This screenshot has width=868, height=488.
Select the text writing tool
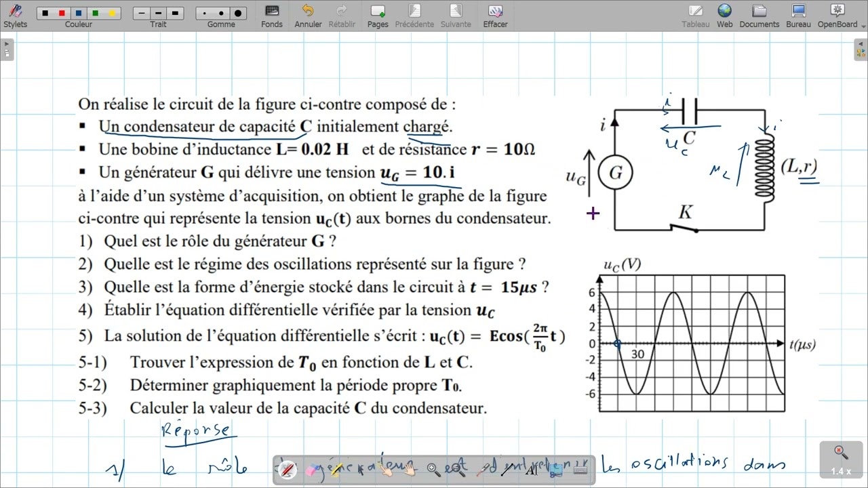pos(532,470)
